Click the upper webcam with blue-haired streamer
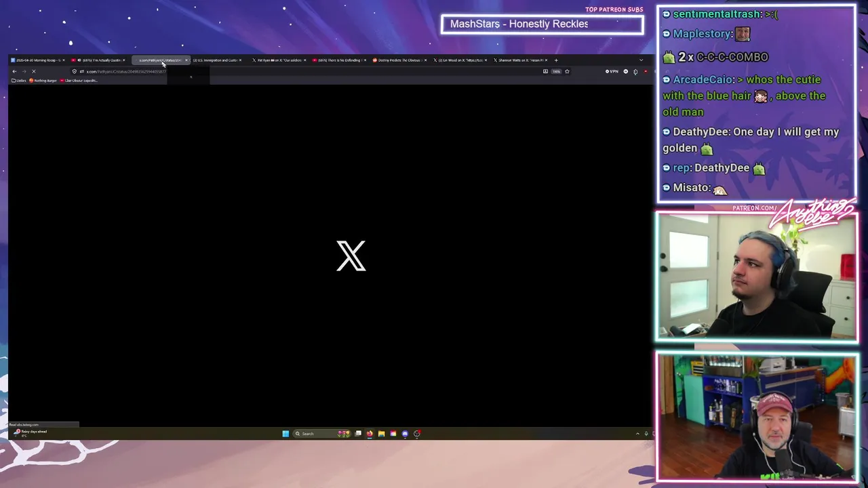This screenshot has height=488, width=868. [x=757, y=277]
